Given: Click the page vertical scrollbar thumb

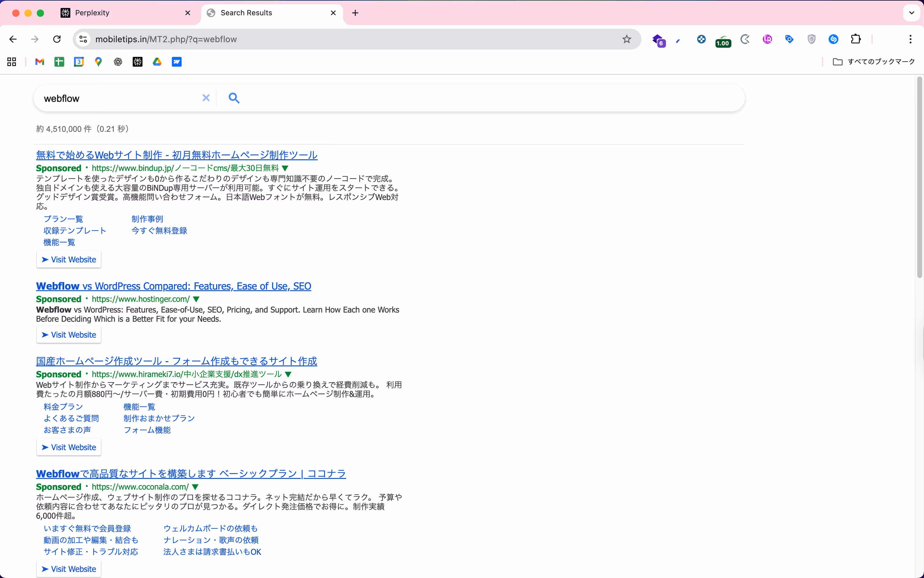Looking at the screenshot, I should click(x=919, y=177).
